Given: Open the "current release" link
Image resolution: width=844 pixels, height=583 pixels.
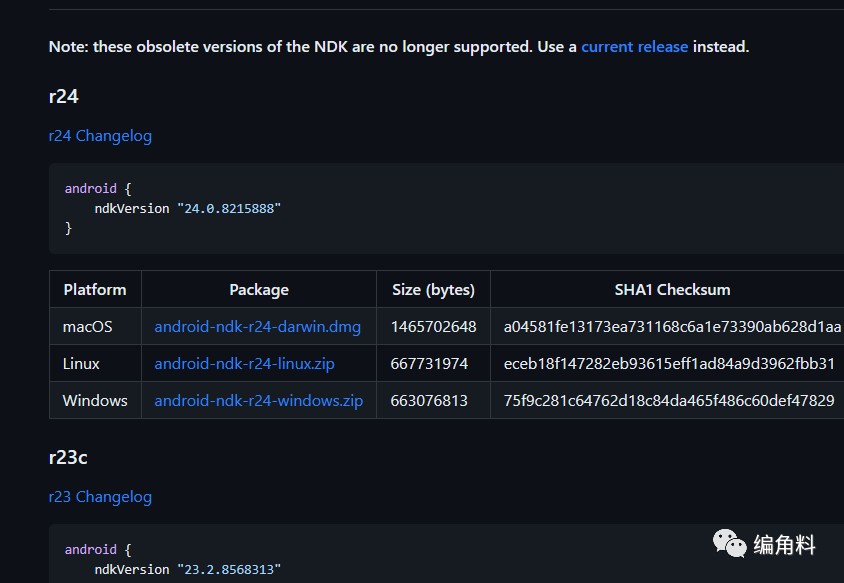Looking at the screenshot, I should pyautogui.click(x=634, y=46).
